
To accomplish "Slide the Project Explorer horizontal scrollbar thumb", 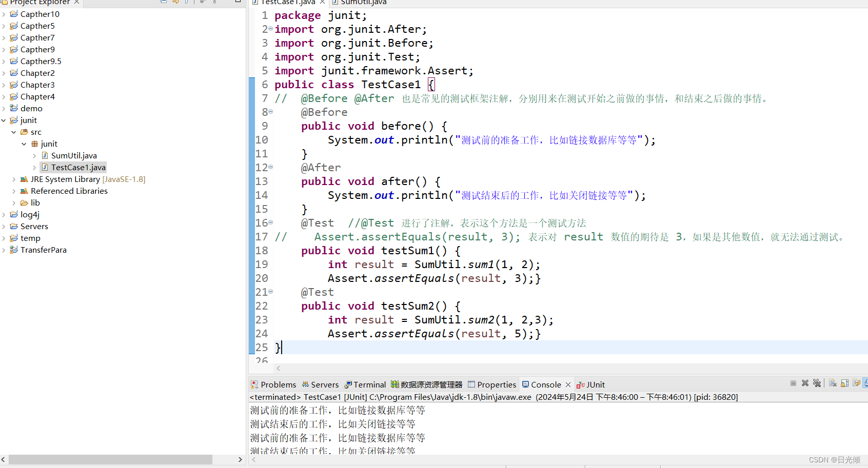I will pyautogui.click(x=110, y=459).
